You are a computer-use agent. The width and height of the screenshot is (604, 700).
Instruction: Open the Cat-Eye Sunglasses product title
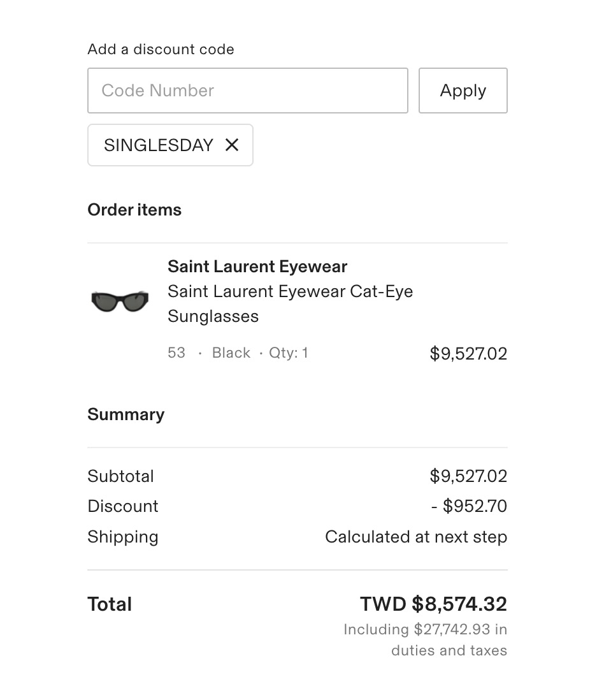(290, 303)
